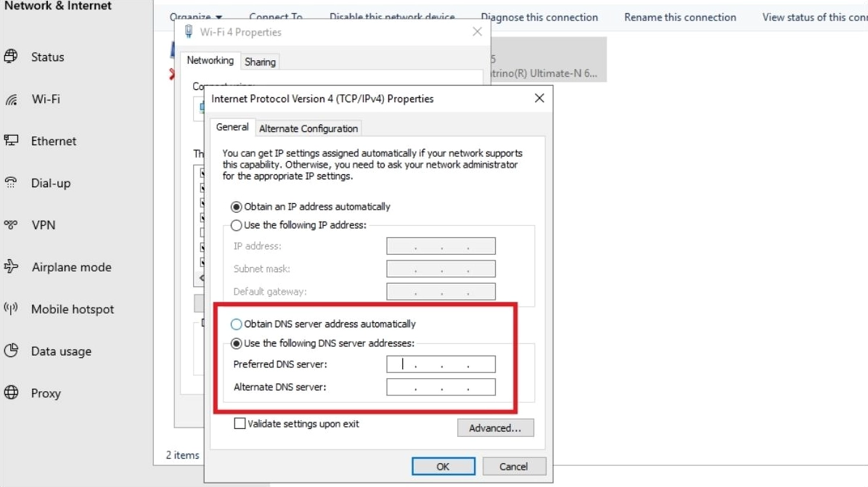Open the Mobile hotspot icon
868x487 pixels.
click(x=11, y=309)
